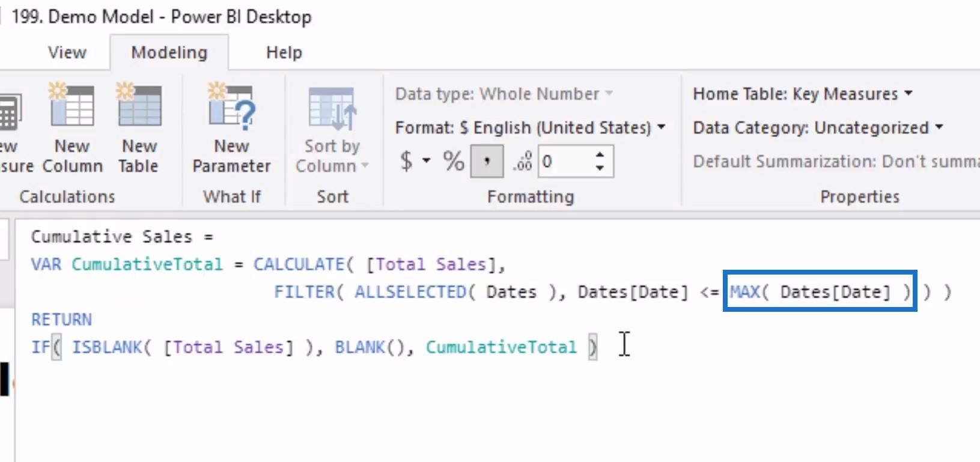Click [Total Sales] inside ISBLANK

pyautogui.click(x=228, y=347)
